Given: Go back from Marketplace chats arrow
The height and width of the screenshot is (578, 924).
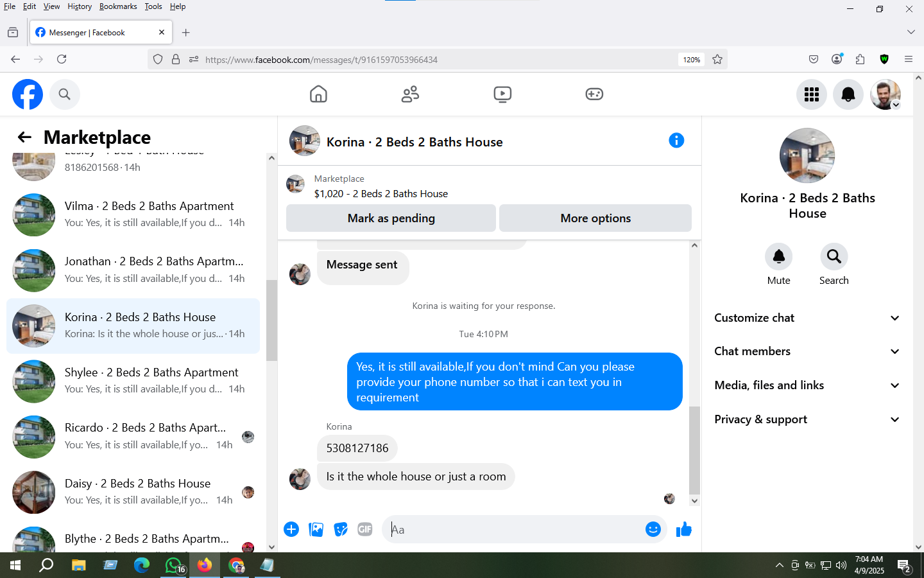Looking at the screenshot, I should pyautogui.click(x=24, y=137).
